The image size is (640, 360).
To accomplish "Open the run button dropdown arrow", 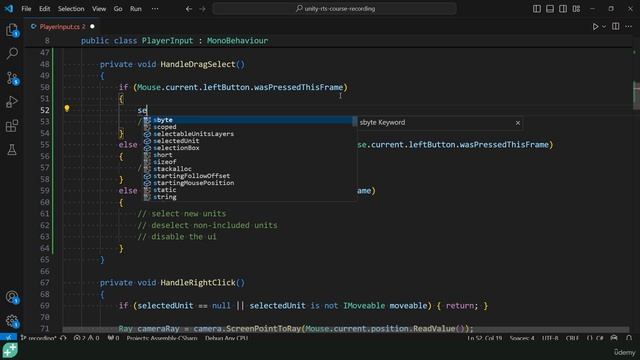I will [604, 27].
